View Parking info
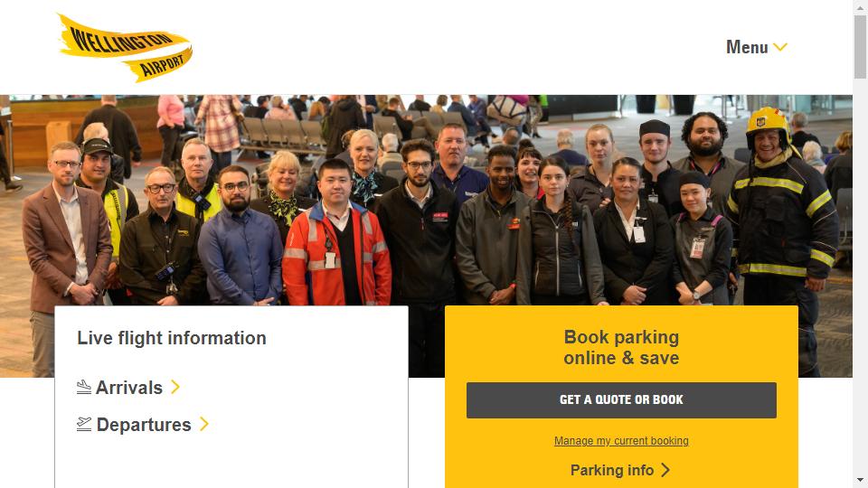The height and width of the screenshot is (488, 868). pyautogui.click(x=612, y=470)
